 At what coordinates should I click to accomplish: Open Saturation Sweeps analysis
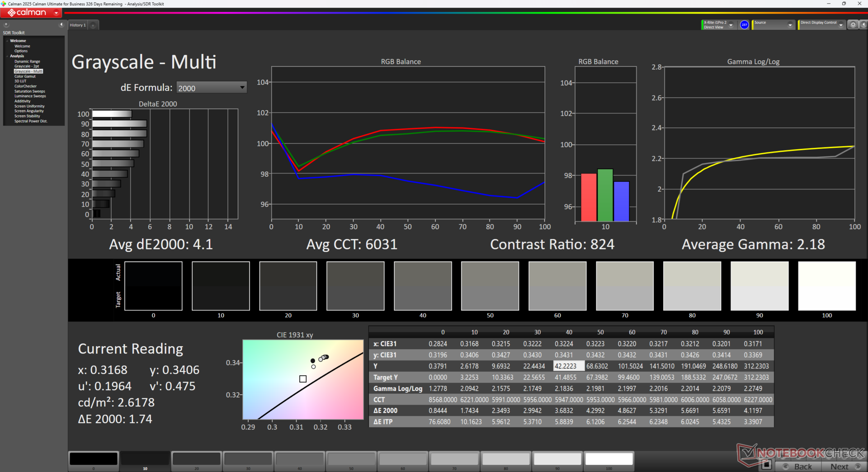pyautogui.click(x=29, y=91)
